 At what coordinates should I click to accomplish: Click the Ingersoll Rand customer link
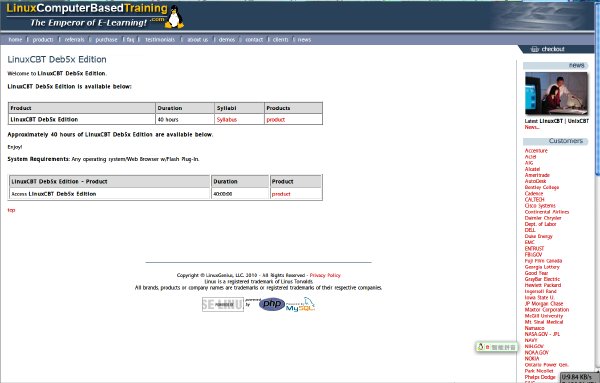tap(540, 292)
